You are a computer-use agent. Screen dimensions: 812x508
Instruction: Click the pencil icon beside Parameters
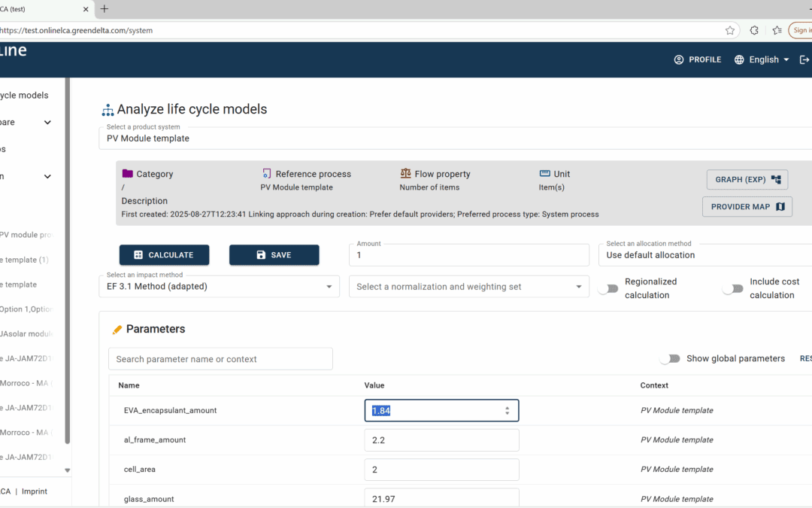tap(117, 330)
